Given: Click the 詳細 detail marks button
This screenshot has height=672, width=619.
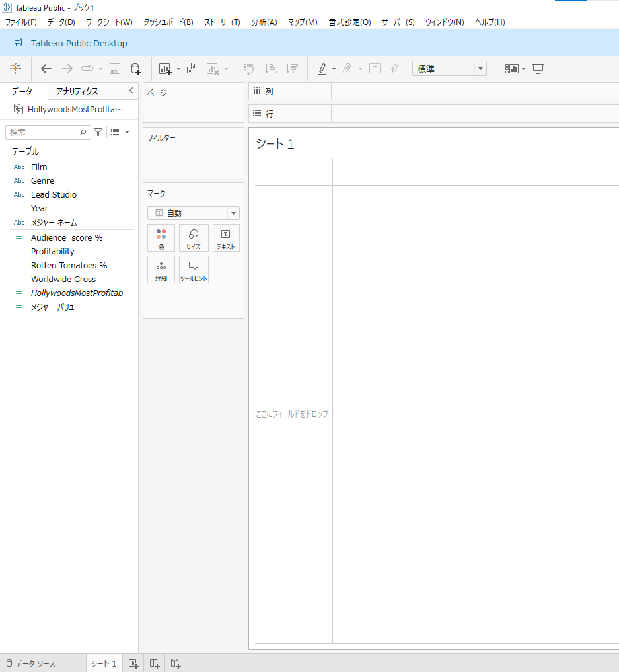Looking at the screenshot, I should click(x=161, y=270).
